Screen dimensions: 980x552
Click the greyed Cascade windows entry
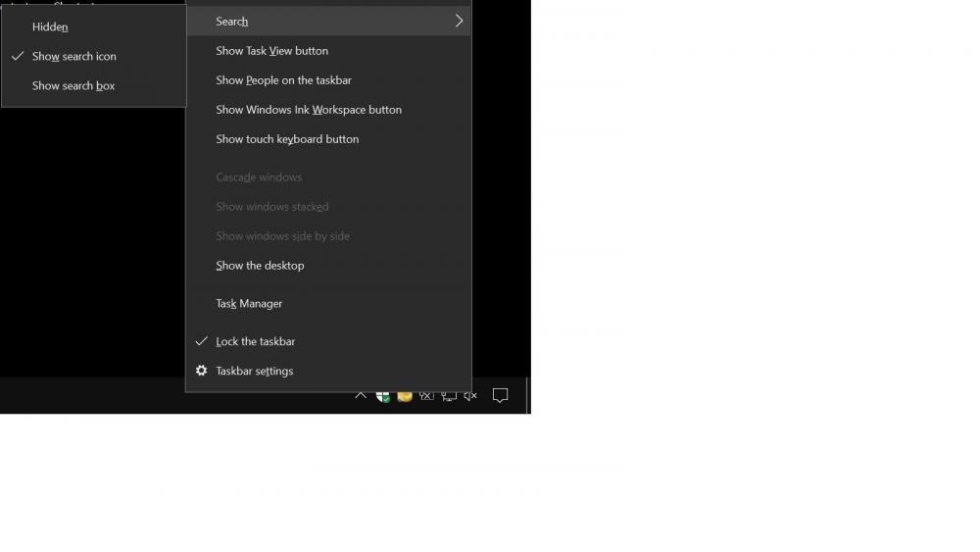coord(328,176)
